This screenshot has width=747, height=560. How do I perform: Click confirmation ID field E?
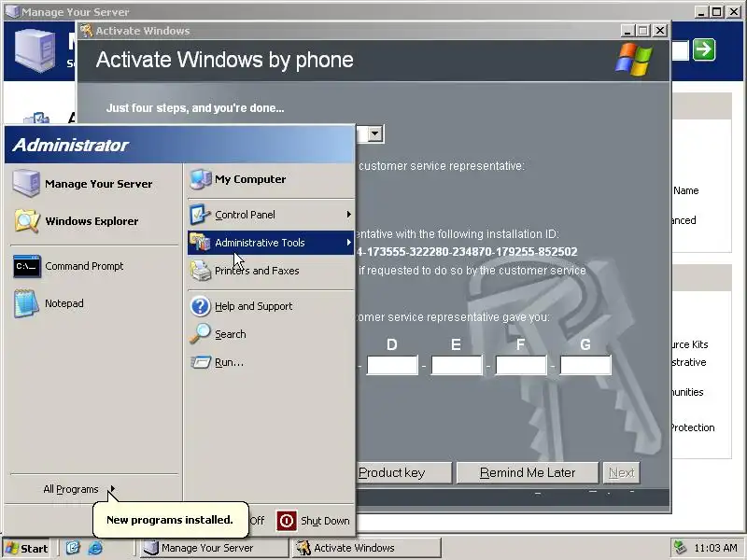tap(457, 365)
